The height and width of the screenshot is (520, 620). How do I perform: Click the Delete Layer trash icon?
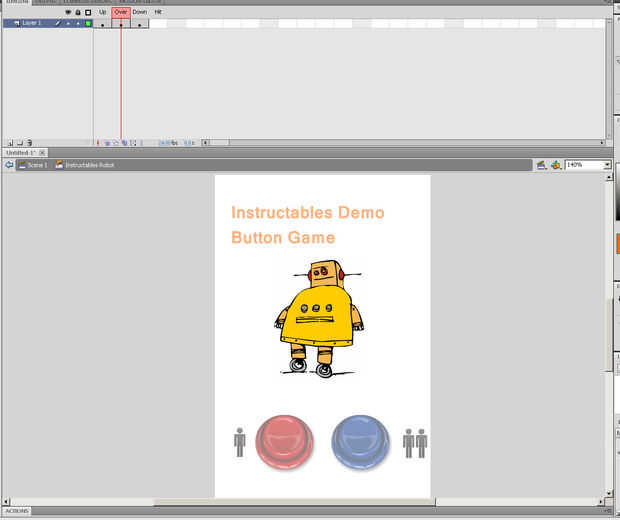point(30,143)
